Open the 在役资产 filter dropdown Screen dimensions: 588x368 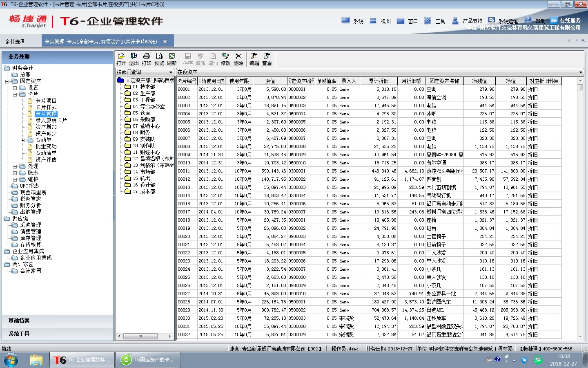[581, 72]
